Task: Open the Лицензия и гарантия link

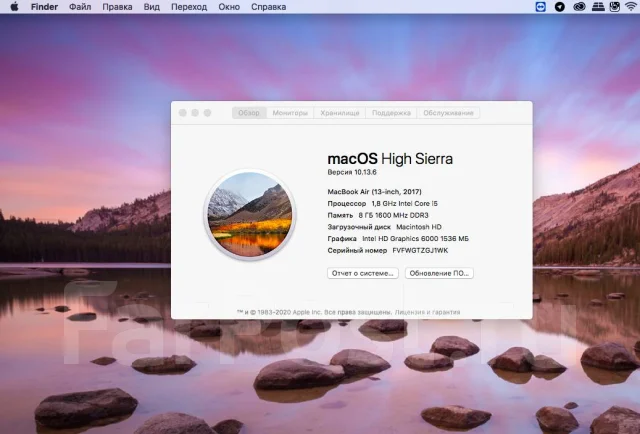Action: click(x=427, y=312)
